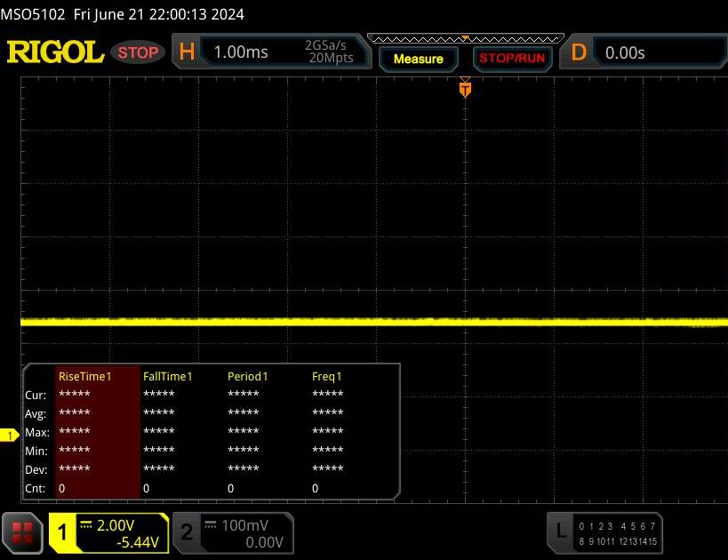Select the Period1 measurement column
Viewport: 728px width, 560px height.
coord(267,432)
